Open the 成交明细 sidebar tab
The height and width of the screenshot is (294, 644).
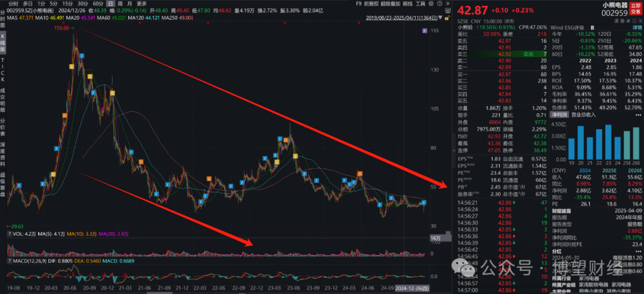[x=3, y=101]
